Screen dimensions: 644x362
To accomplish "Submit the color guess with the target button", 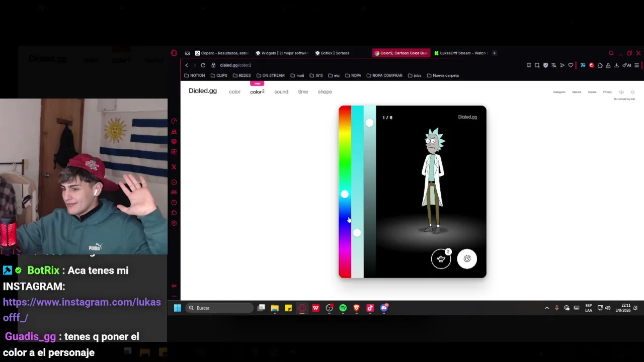I will 467,259.
